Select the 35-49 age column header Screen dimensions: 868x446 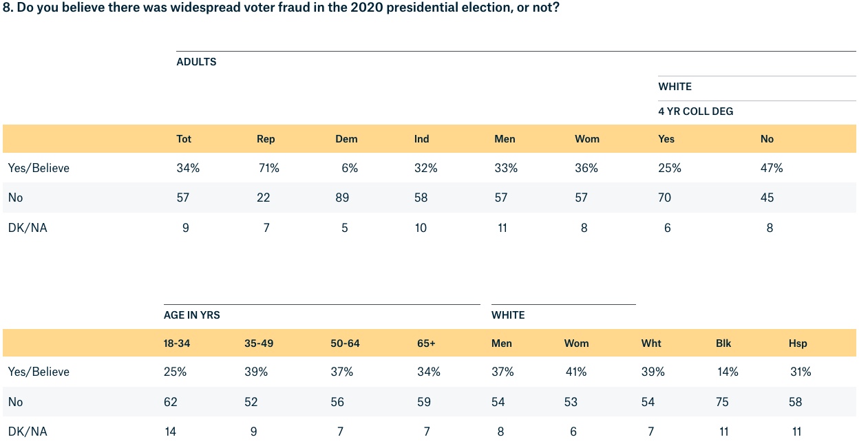pos(259,343)
